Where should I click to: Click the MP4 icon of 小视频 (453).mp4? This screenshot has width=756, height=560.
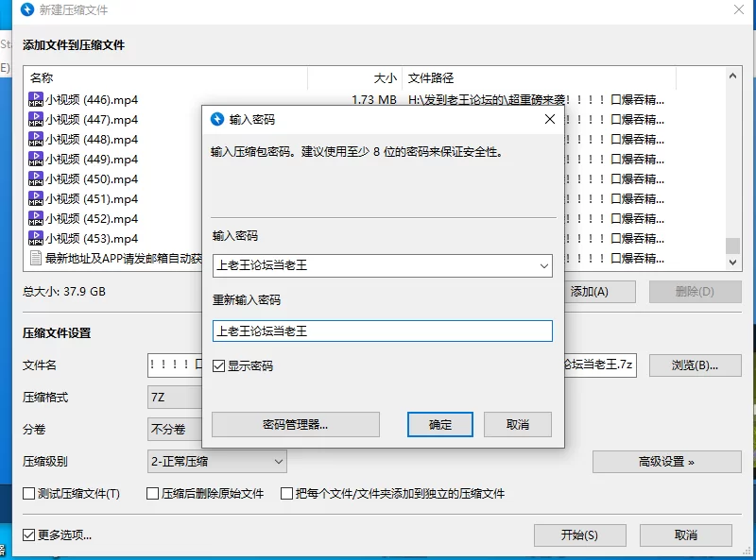point(36,238)
